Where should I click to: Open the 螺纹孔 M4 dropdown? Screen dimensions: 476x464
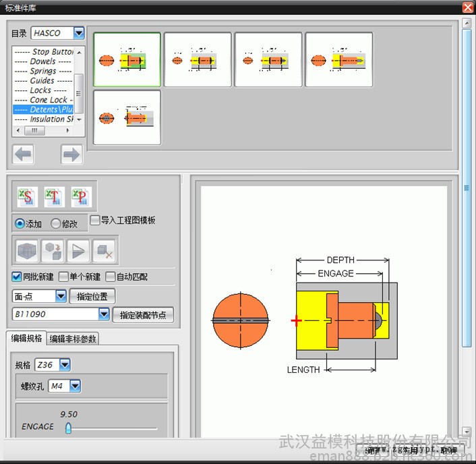coord(75,386)
